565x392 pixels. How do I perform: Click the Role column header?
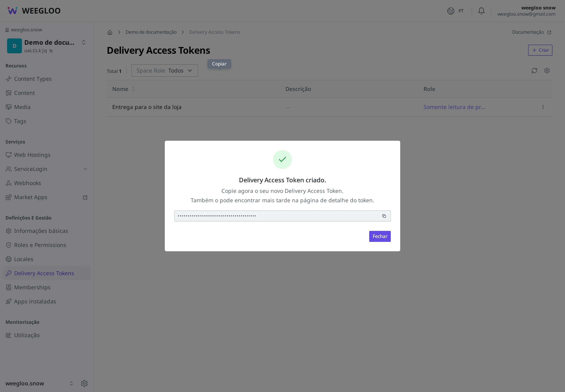[429, 89]
